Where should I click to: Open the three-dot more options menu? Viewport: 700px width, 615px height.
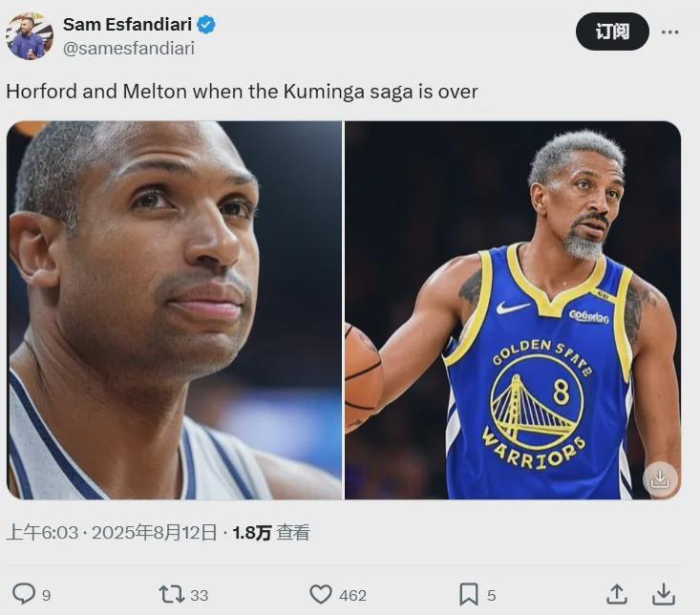[670, 32]
